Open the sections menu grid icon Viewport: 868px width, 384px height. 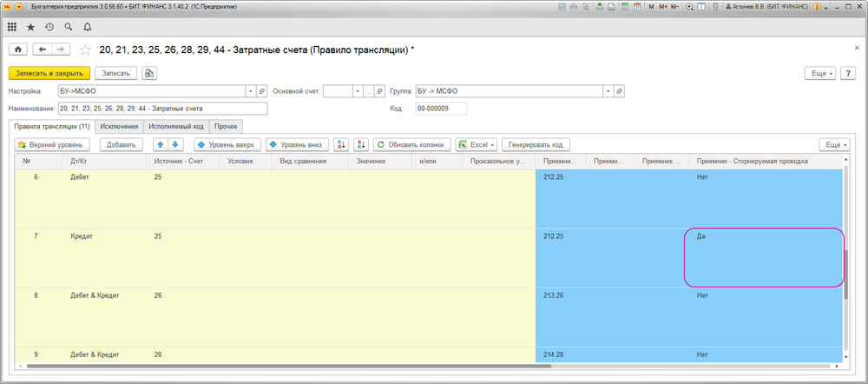coord(12,27)
